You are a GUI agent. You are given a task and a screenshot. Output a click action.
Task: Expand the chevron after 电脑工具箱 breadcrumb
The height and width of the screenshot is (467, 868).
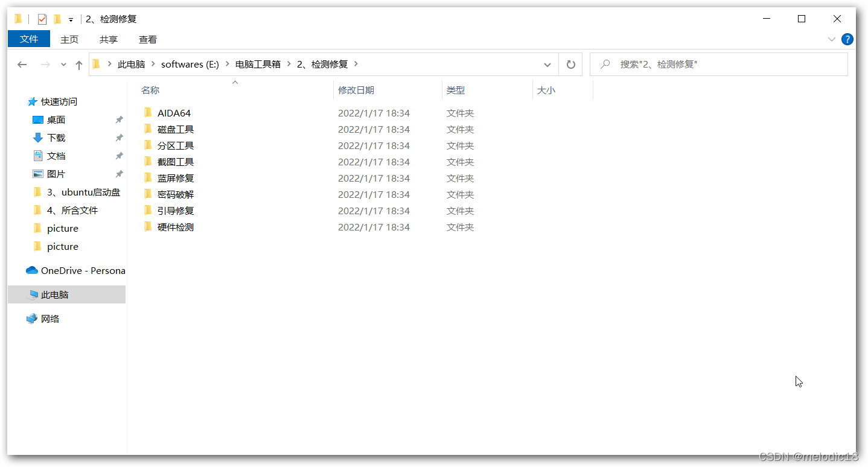click(289, 64)
